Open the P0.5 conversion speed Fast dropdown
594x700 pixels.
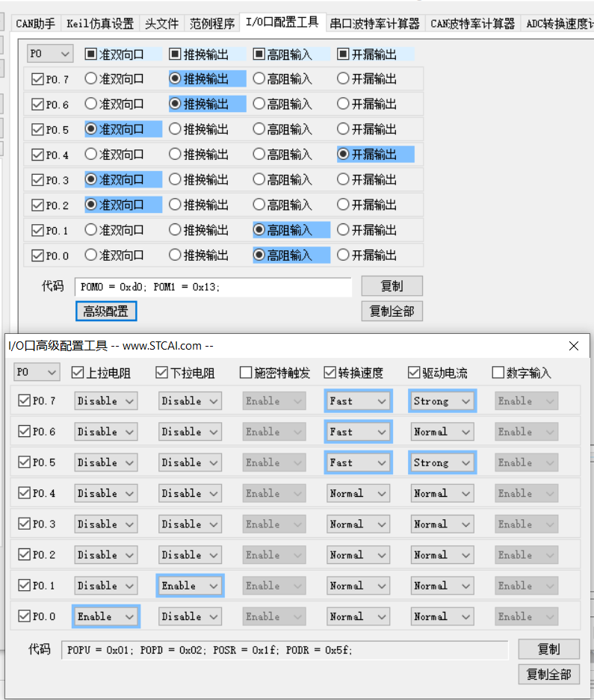click(x=358, y=462)
